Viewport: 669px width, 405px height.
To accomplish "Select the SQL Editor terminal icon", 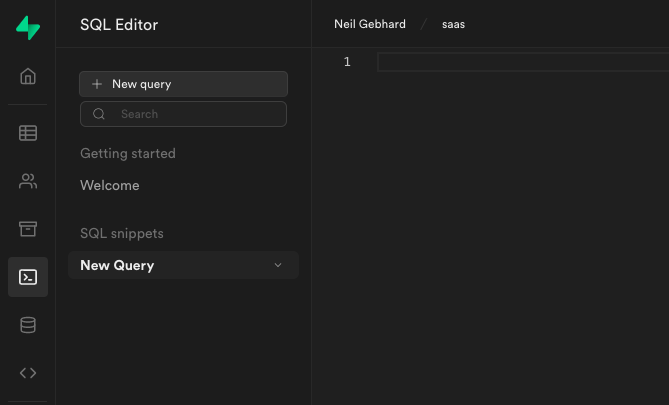I will [x=28, y=277].
